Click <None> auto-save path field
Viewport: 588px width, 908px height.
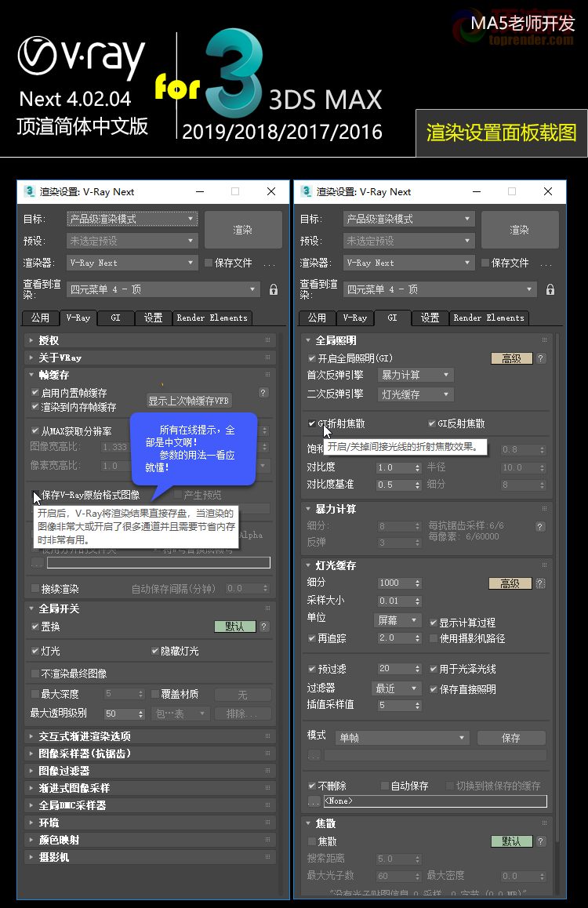(435, 801)
